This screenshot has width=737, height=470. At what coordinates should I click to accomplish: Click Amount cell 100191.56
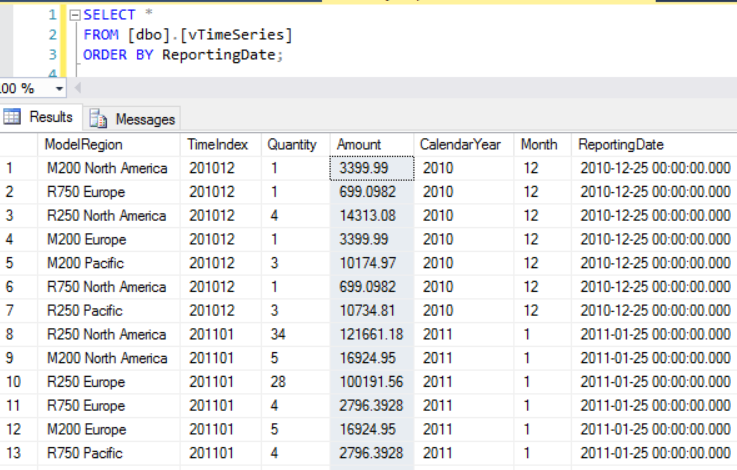pyautogui.click(x=372, y=382)
